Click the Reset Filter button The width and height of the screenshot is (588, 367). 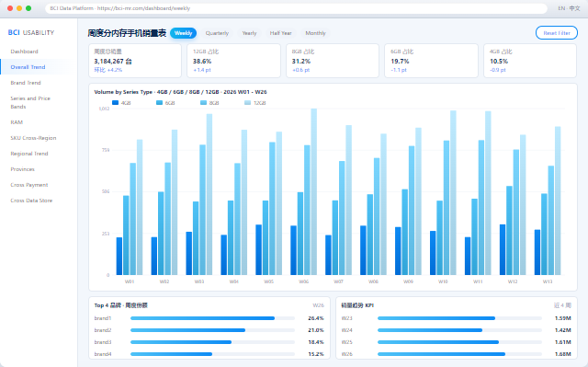coord(557,33)
